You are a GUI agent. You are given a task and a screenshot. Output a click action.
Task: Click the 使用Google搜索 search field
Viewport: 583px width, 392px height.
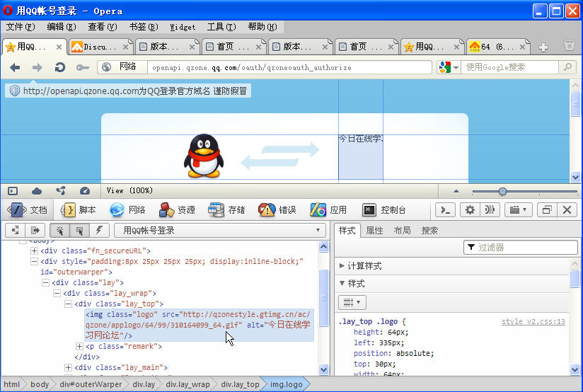pos(509,67)
